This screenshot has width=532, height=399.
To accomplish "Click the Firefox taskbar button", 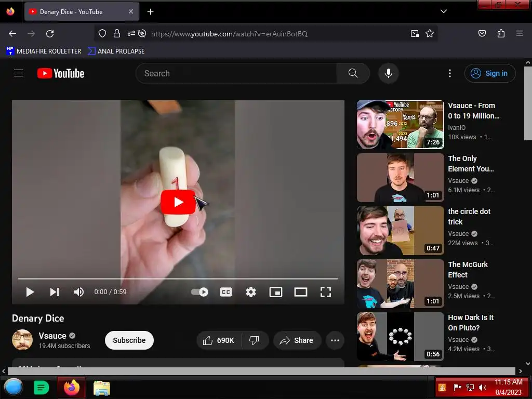I will [72, 387].
